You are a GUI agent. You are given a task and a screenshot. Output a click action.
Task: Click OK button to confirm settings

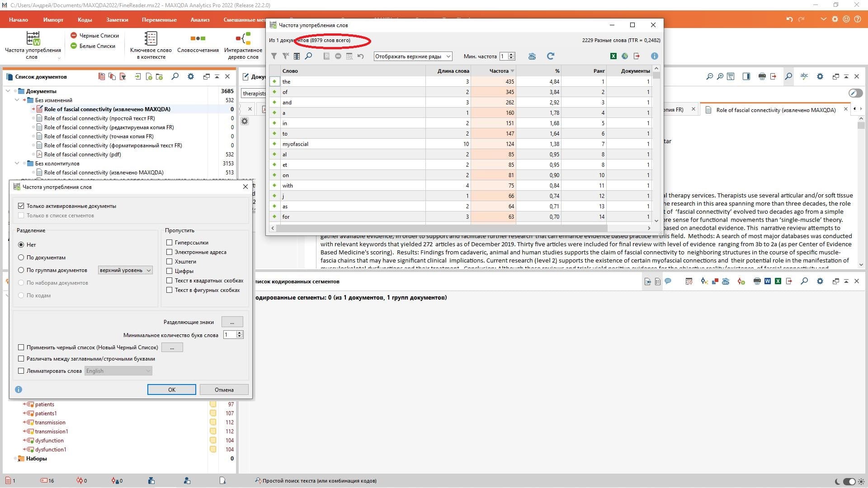click(172, 389)
